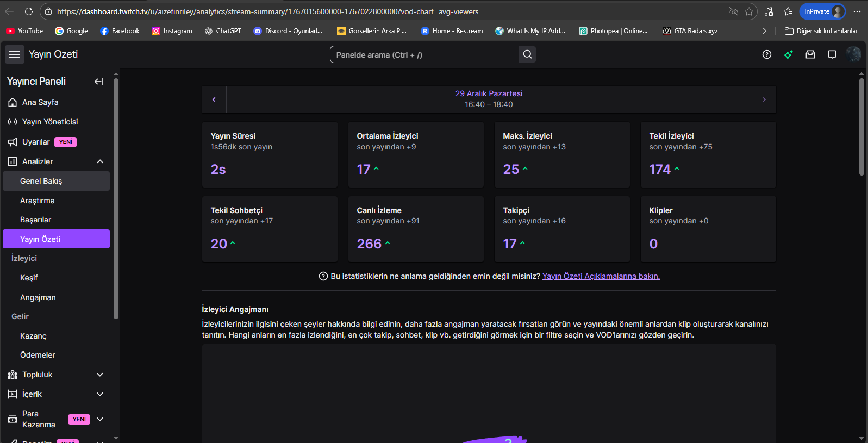Go to previous stream with left arrow
This screenshot has width=868, height=443.
tap(214, 99)
